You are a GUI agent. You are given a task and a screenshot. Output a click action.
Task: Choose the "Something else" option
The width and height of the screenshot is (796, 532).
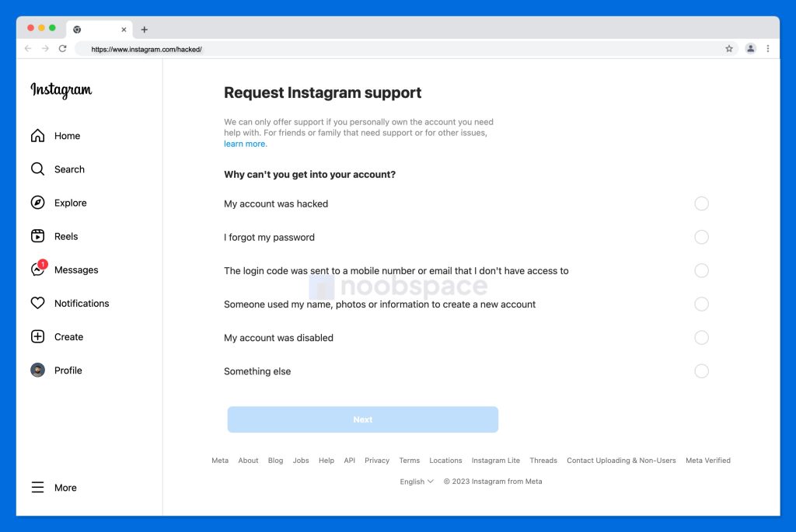[x=702, y=371]
